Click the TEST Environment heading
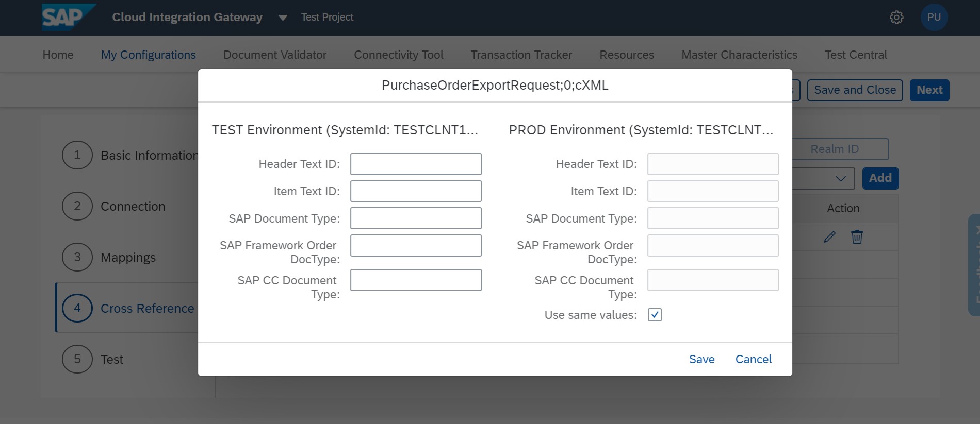 345,130
